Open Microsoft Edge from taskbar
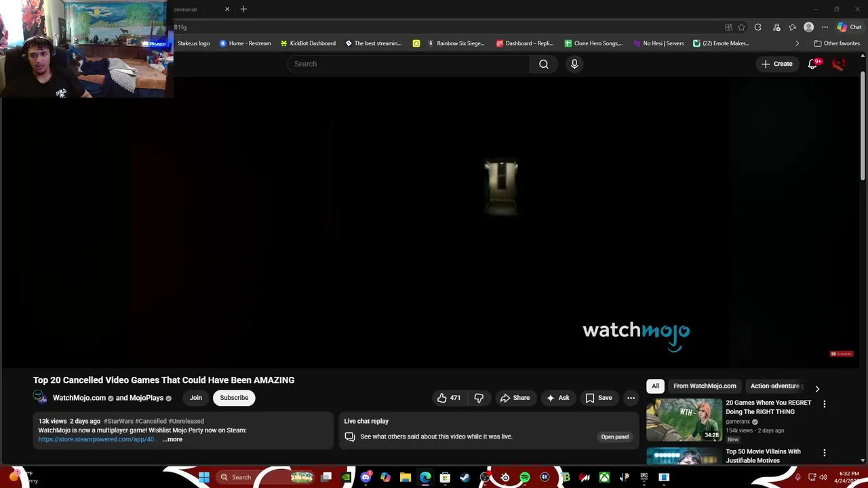This screenshot has width=868, height=488. coord(425,477)
